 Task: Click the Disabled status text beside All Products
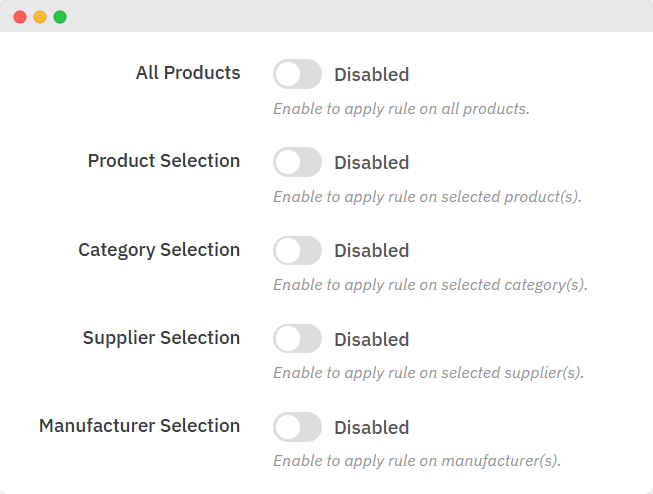[x=371, y=74]
